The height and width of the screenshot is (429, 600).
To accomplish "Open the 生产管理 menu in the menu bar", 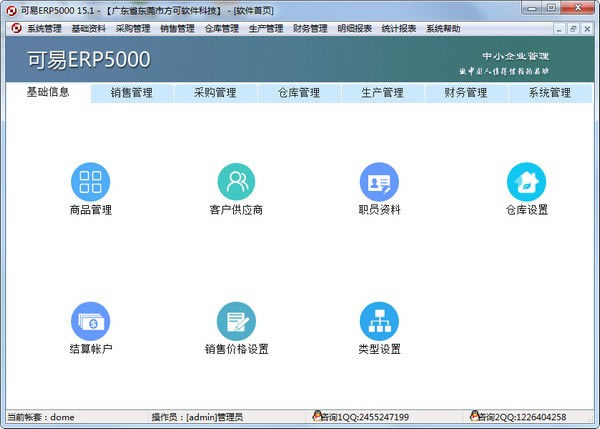I will coord(266,29).
